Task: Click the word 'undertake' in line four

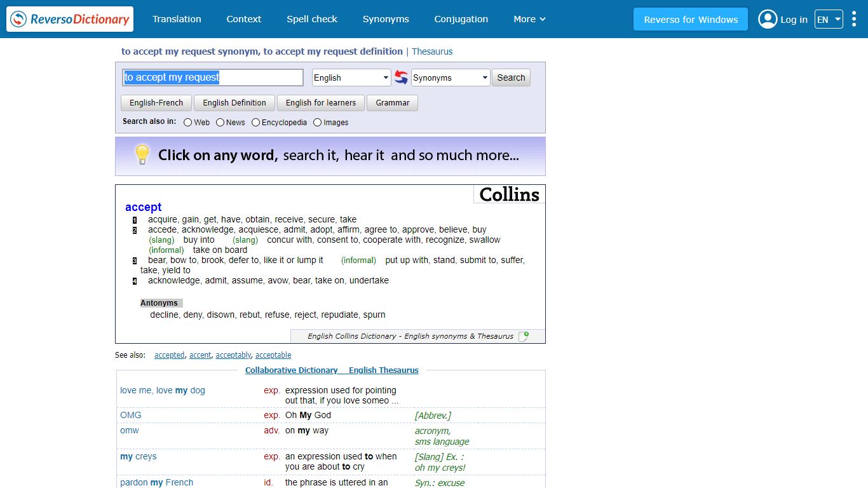Action: [x=369, y=280]
